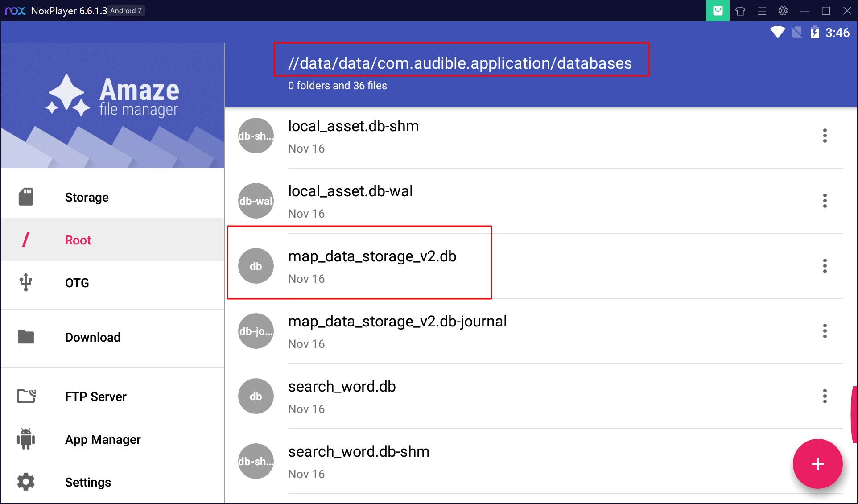
Task: Open the NoxPlayer skin shirt icon
Action: click(740, 11)
